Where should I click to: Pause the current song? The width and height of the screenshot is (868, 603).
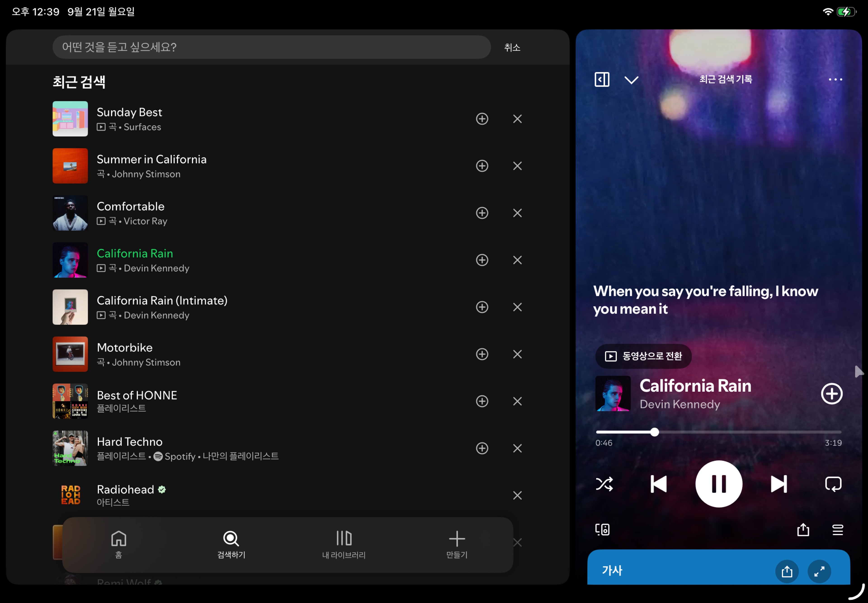(718, 484)
